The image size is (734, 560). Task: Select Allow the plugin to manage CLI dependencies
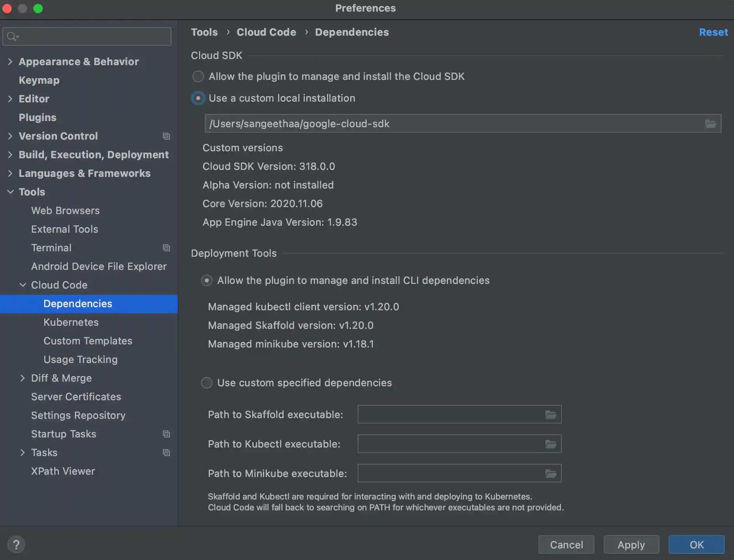click(x=207, y=280)
